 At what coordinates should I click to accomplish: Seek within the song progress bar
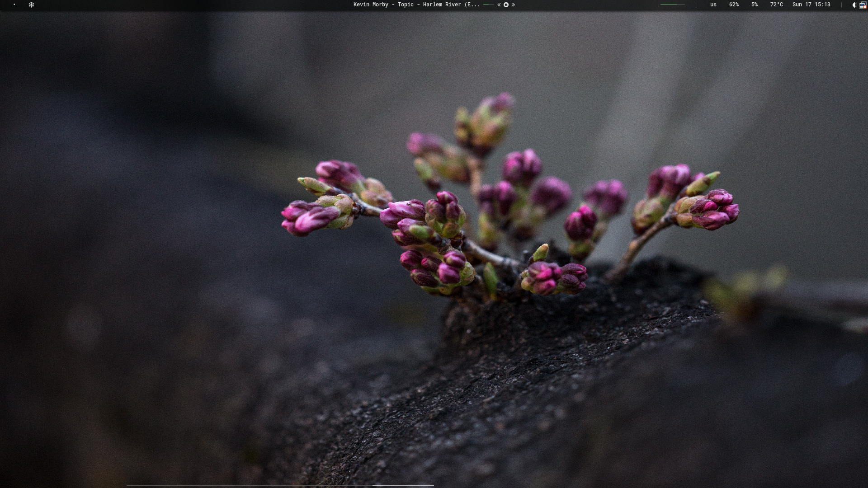[x=488, y=5]
